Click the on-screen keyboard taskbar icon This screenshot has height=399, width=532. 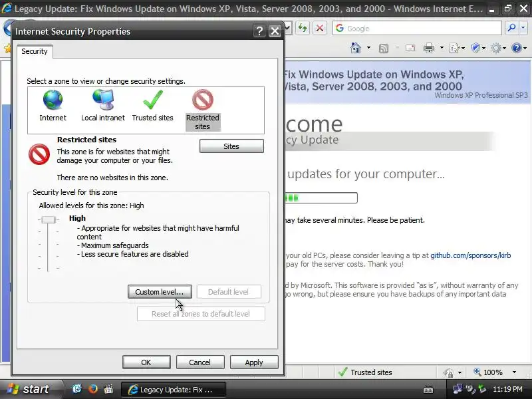428,389
